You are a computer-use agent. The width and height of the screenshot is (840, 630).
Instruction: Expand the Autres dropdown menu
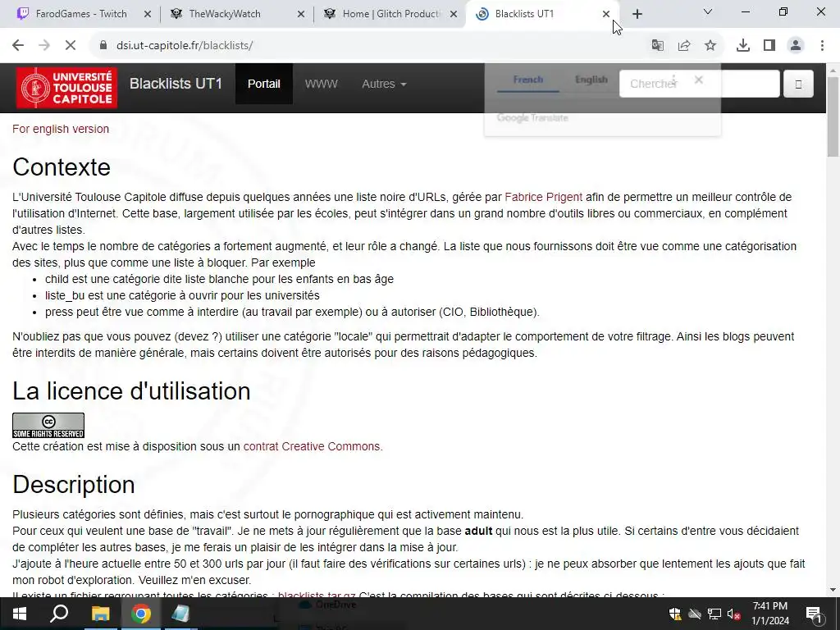click(x=384, y=84)
